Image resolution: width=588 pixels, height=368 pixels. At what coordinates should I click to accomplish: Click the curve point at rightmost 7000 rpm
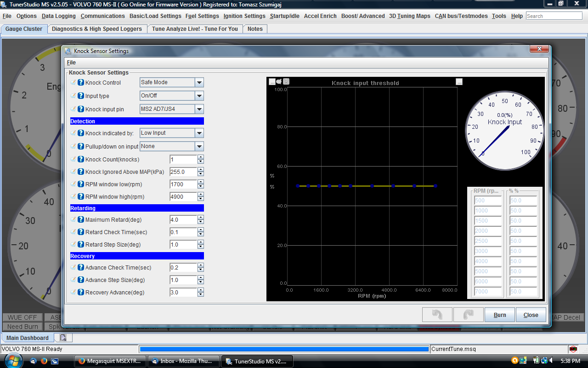pyautogui.click(x=435, y=186)
